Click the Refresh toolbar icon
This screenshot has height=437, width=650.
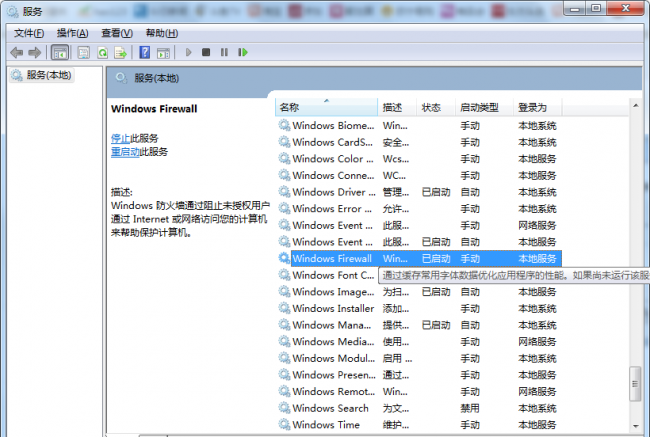click(x=102, y=53)
